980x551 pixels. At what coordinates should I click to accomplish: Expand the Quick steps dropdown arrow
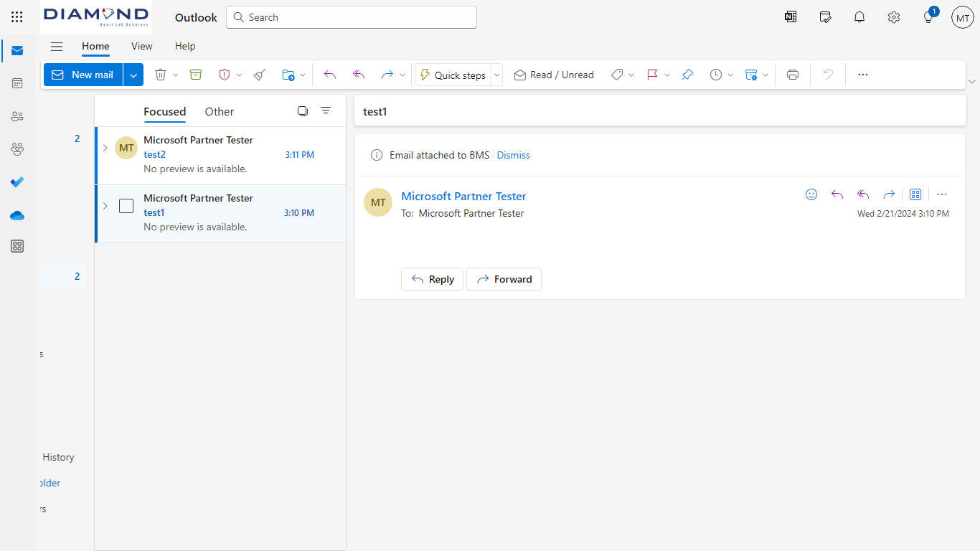(x=496, y=75)
